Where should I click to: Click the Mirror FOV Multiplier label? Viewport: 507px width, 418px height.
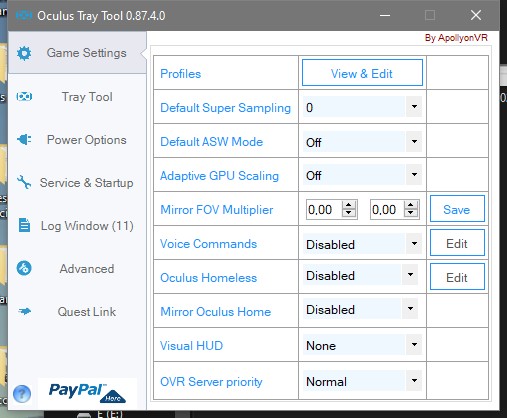[x=217, y=210]
